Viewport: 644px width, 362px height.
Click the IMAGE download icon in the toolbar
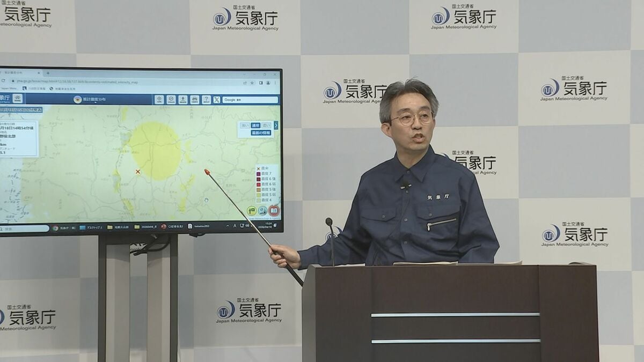tap(183, 100)
